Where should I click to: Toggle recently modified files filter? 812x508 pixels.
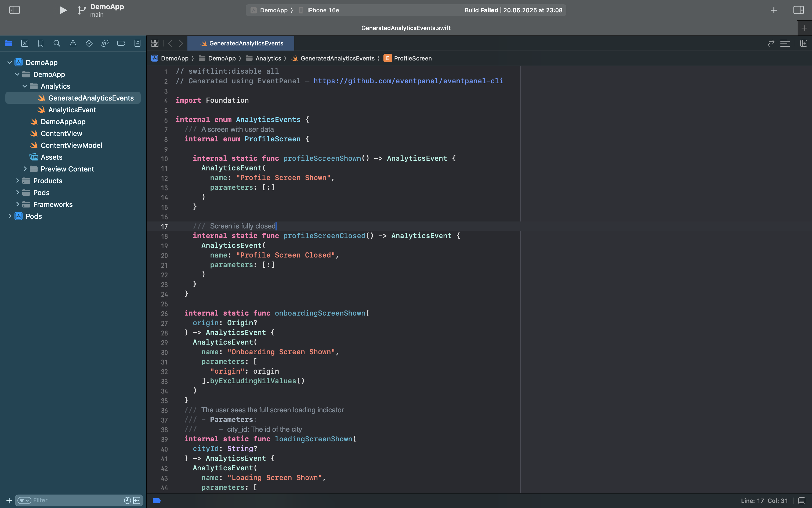pyautogui.click(x=128, y=500)
